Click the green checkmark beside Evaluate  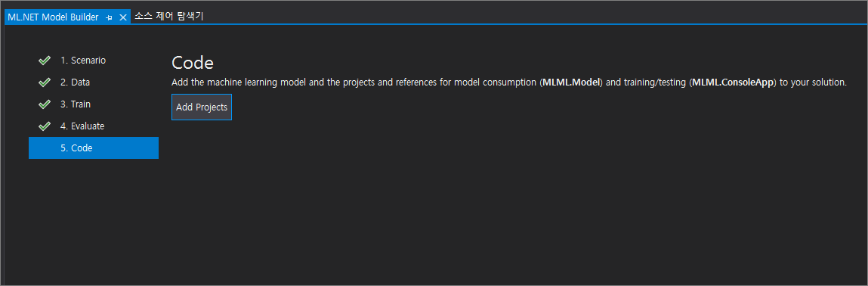[x=45, y=126]
